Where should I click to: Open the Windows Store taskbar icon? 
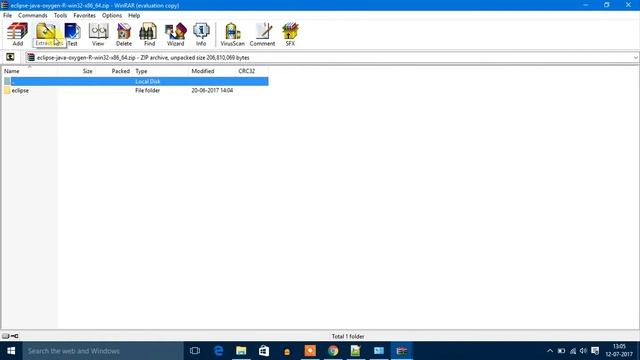(x=264, y=351)
